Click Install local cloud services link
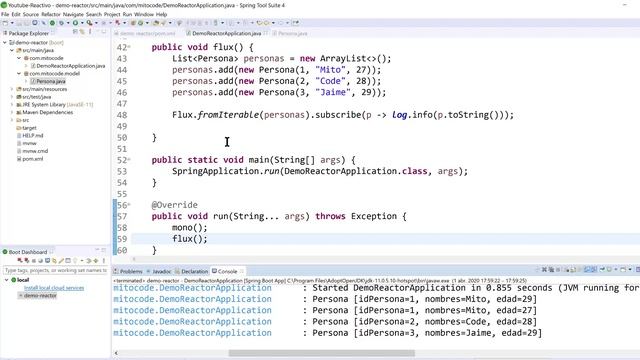 pyautogui.click(x=54, y=288)
